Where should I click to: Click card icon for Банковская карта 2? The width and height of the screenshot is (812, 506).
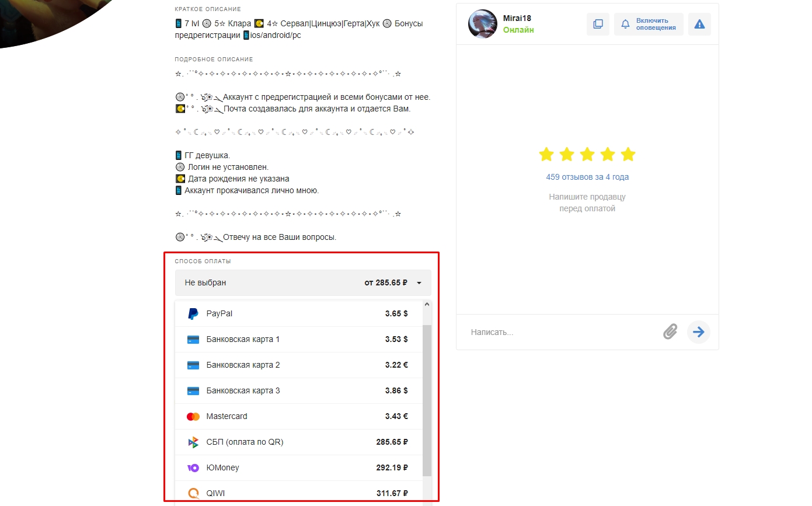coord(193,365)
